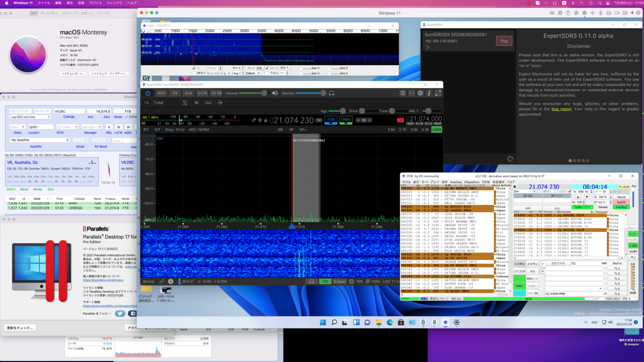
Task: Open the ExpertSDR3 info icon
Action: 429,93
